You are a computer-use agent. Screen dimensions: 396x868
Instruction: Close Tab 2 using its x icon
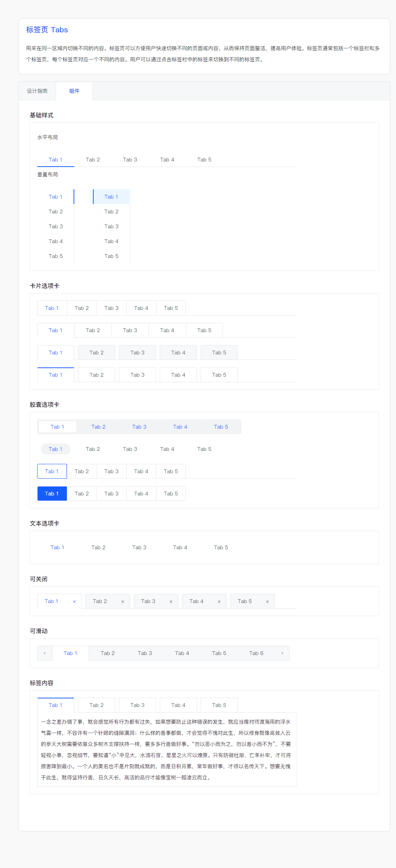[x=123, y=602]
